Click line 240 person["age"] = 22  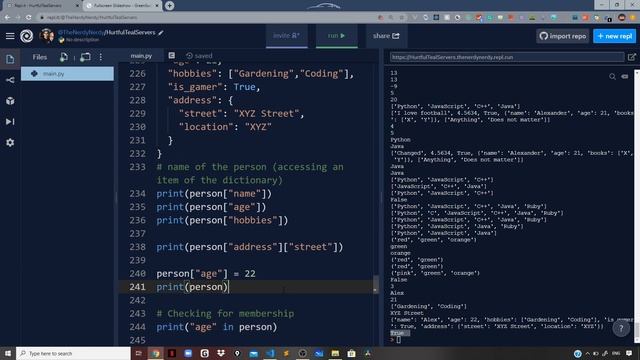click(x=206, y=273)
